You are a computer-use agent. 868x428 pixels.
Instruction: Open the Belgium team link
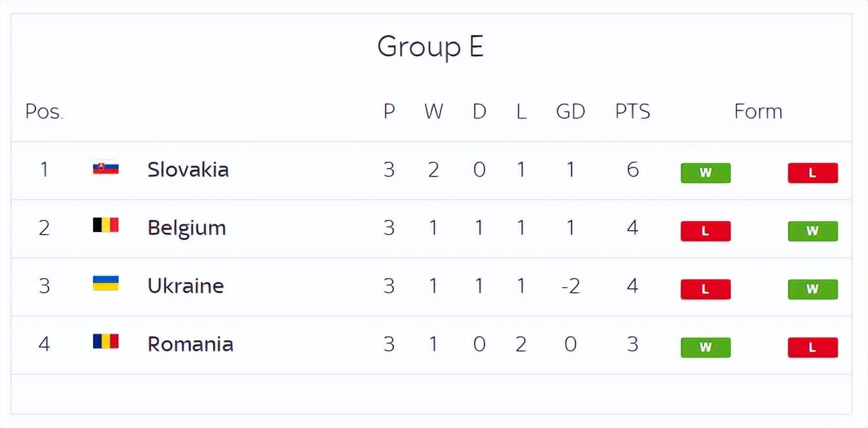pyautogui.click(x=187, y=228)
